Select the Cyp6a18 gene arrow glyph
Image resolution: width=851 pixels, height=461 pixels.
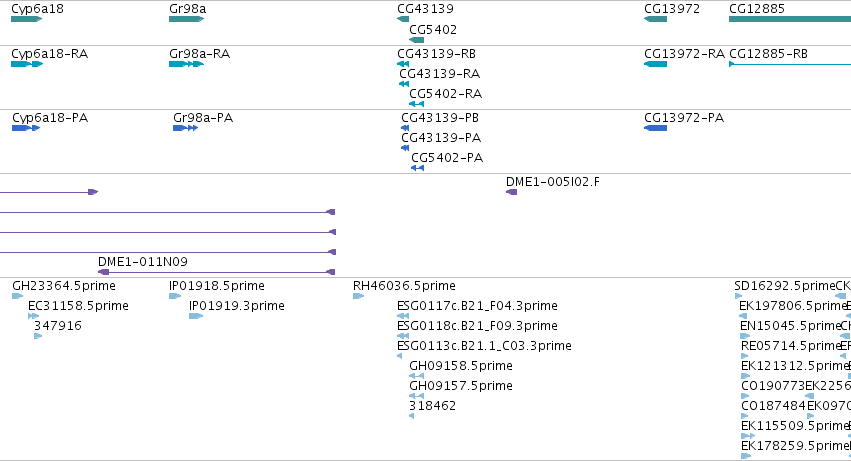click(x=26, y=19)
